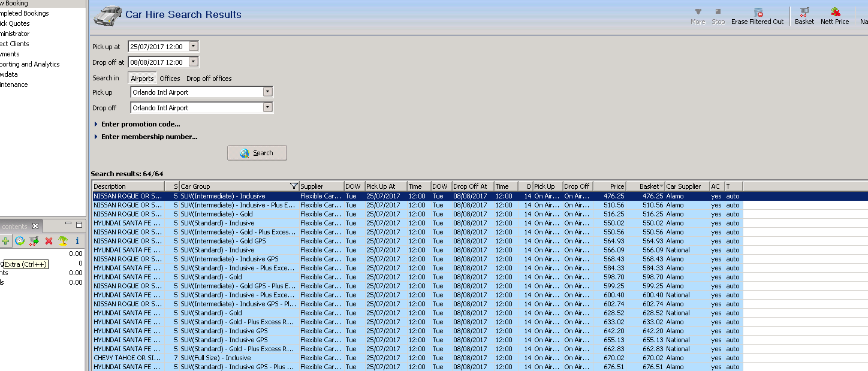This screenshot has width=868, height=371.
Task: Click the Search button
Action: click(x=257, y=153)
